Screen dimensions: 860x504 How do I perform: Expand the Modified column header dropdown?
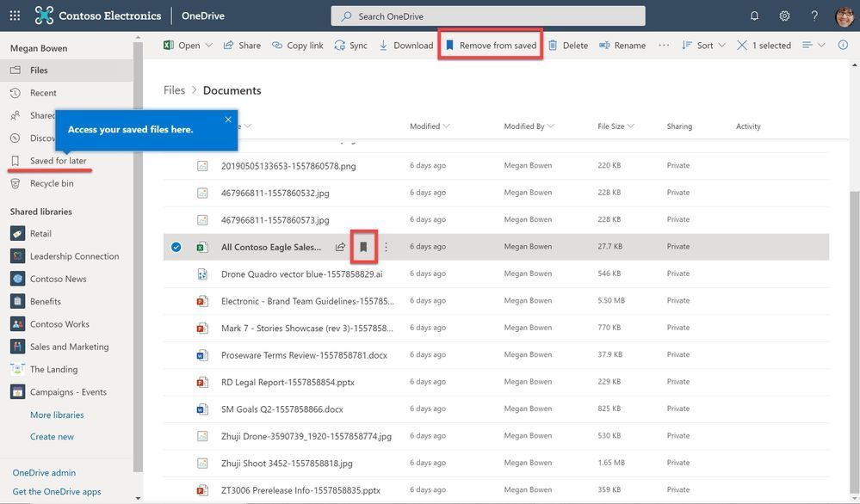(447, 126)
